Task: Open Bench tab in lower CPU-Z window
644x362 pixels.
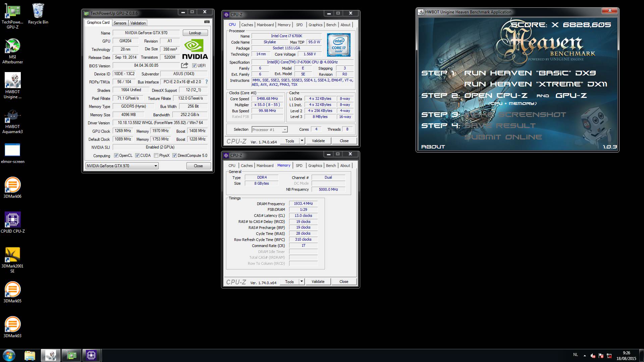Action: click(x=331, y=166)
